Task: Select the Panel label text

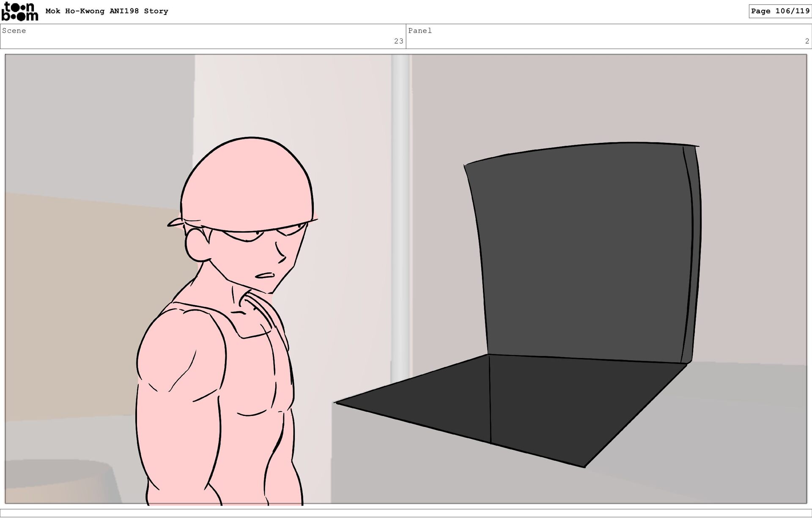Action: 420,30
